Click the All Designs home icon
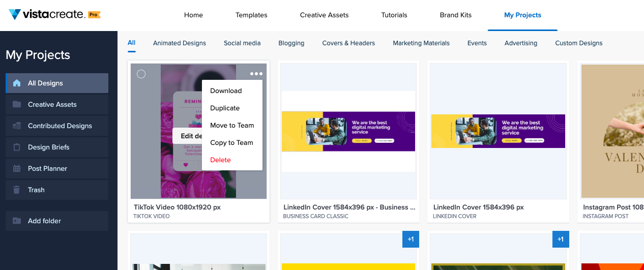The width and height of the screenshot is (644, 270). pyautogui.click(x=17, y=83)
